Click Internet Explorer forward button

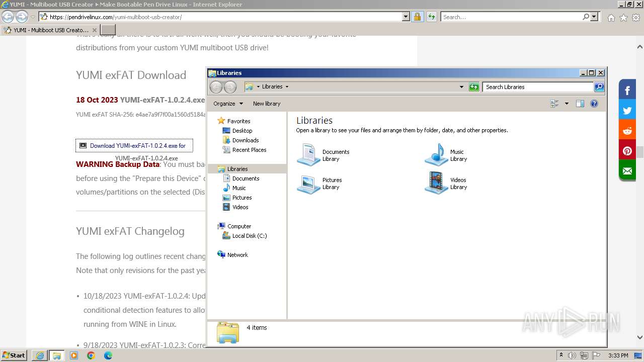pyautogui.click(x=22, y=17)
